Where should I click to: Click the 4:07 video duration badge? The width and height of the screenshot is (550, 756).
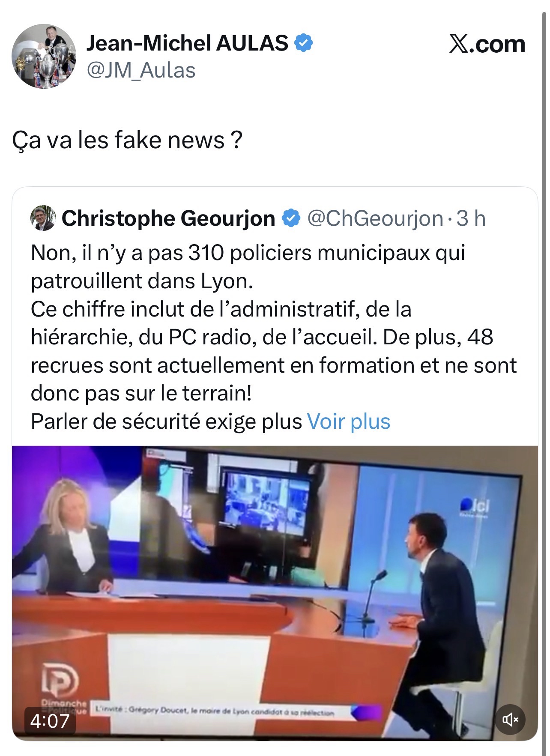pos(50,720)
